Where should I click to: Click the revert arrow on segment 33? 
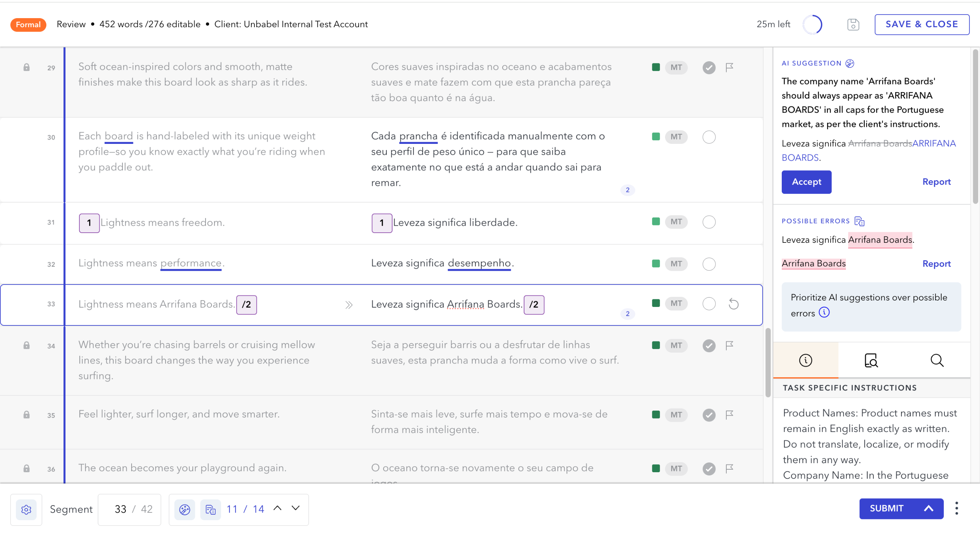[734, 304]
